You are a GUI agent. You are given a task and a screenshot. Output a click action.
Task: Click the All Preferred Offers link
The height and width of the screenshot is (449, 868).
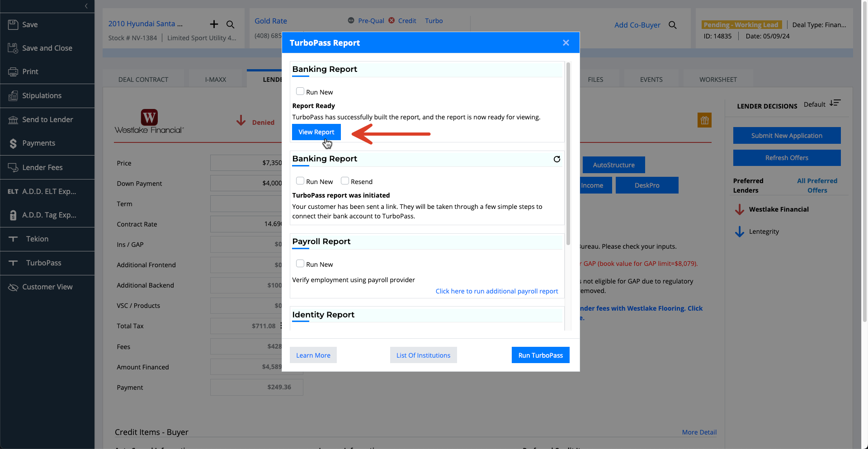click(817, 185)
